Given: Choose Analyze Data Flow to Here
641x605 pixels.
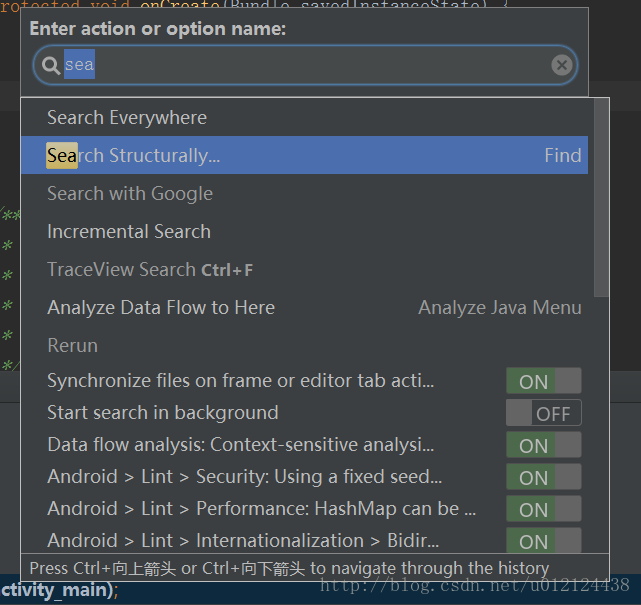Looking at the screenshot, I should pos(305,307).
